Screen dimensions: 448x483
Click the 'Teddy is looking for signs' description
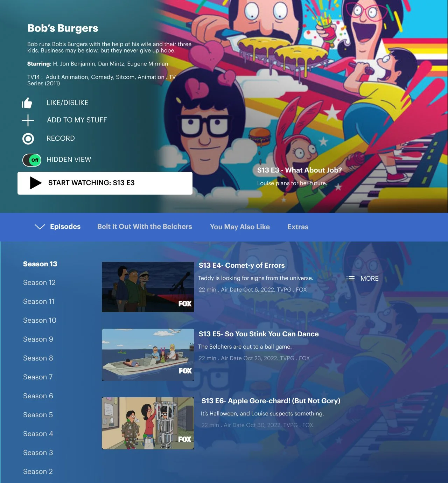[x=255, y=278]
